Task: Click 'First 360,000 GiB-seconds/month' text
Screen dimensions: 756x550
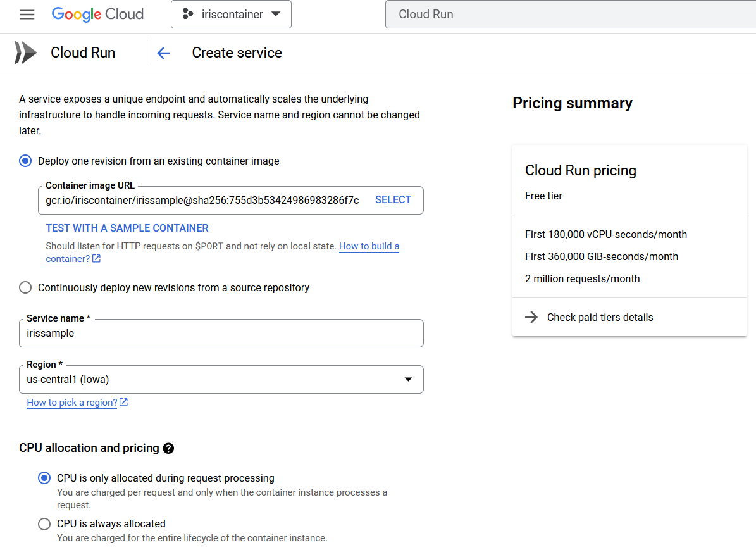Action: (x=601, y=257)
